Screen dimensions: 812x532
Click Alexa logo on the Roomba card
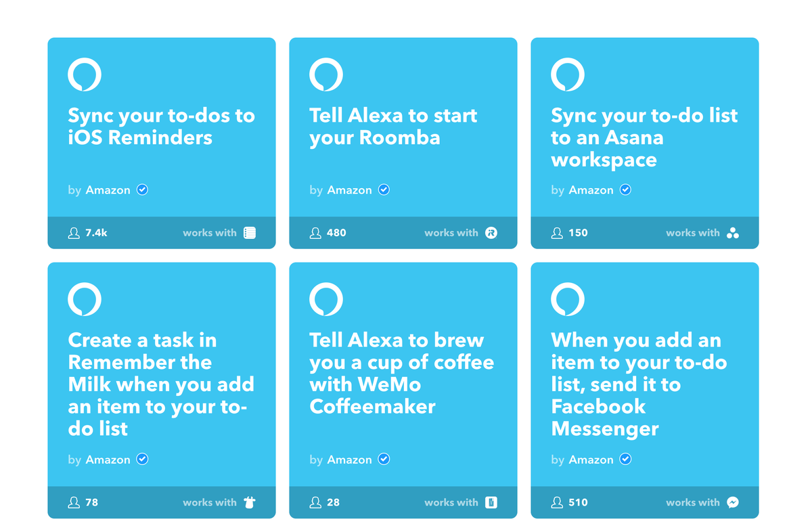tap(326, 74)
